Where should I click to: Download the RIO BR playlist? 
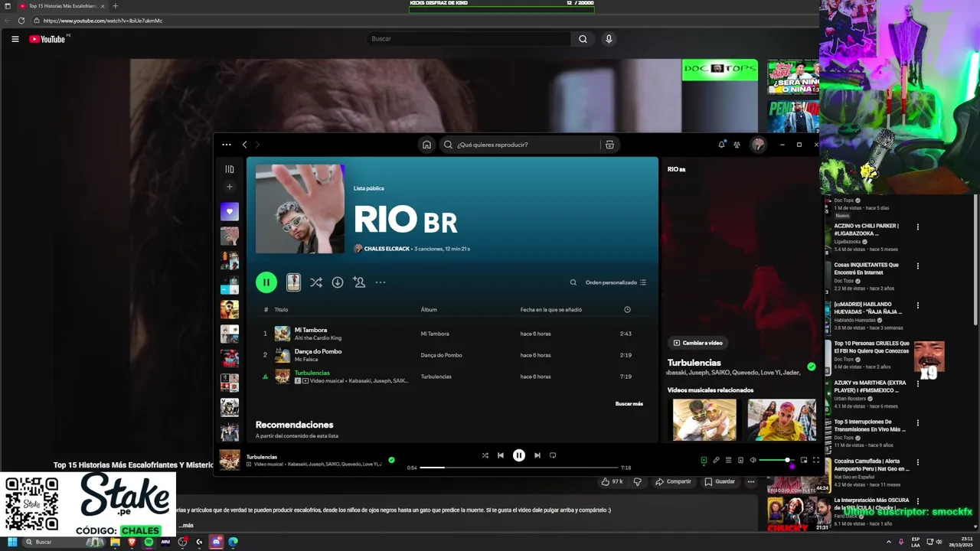[338, 282]
